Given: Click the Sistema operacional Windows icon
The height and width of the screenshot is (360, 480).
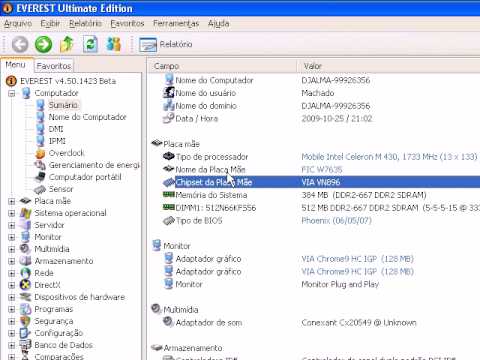Looking at the screenshot, I should pyautogui.click(x=25, y=213).
